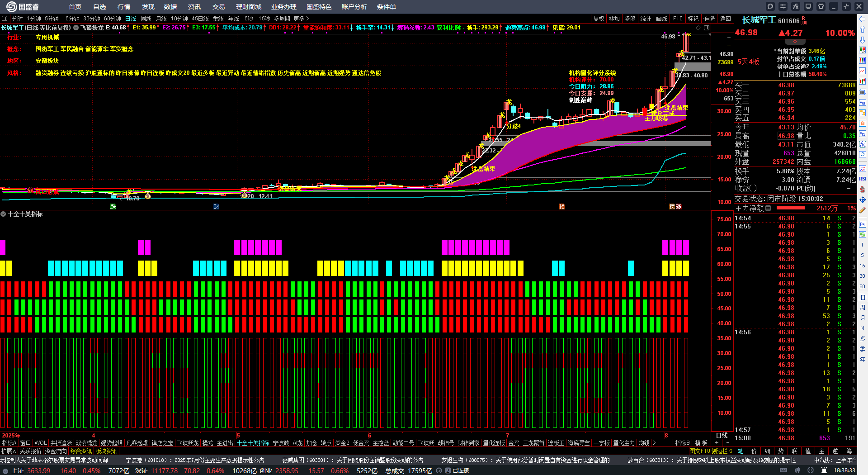Viewport: 868px width, 475px height.
Task: Open the settings sliders icon in title bar
Action: point(783,6)
